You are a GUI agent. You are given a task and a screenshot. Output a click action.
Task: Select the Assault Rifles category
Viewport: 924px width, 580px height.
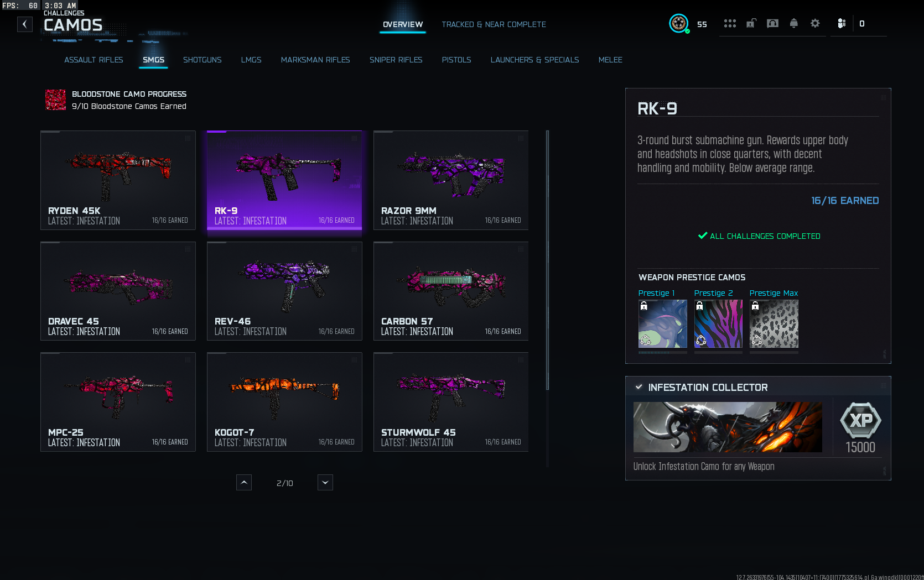tap(94, 60)
